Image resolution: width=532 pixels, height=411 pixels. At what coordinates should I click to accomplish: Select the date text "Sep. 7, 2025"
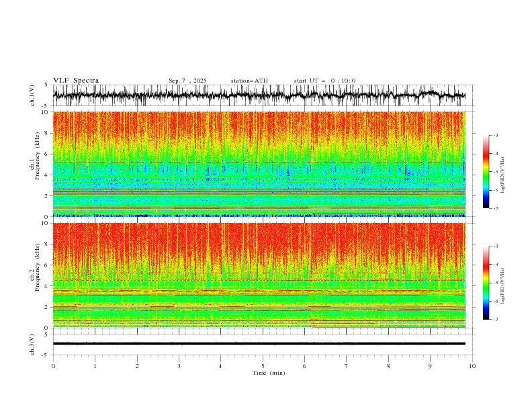[x=187, y=81]
